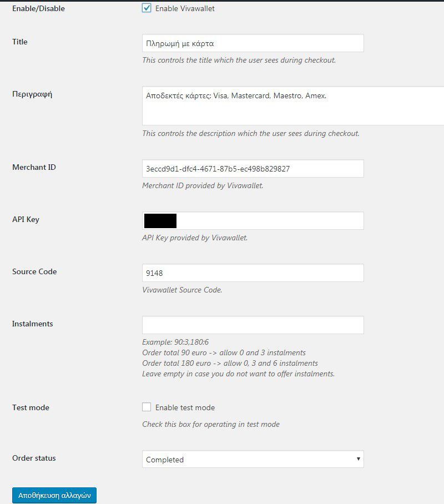Click the API Key input field
Image resolution: width=444 pixels, height=504 pixels.
tap(253, 220)
